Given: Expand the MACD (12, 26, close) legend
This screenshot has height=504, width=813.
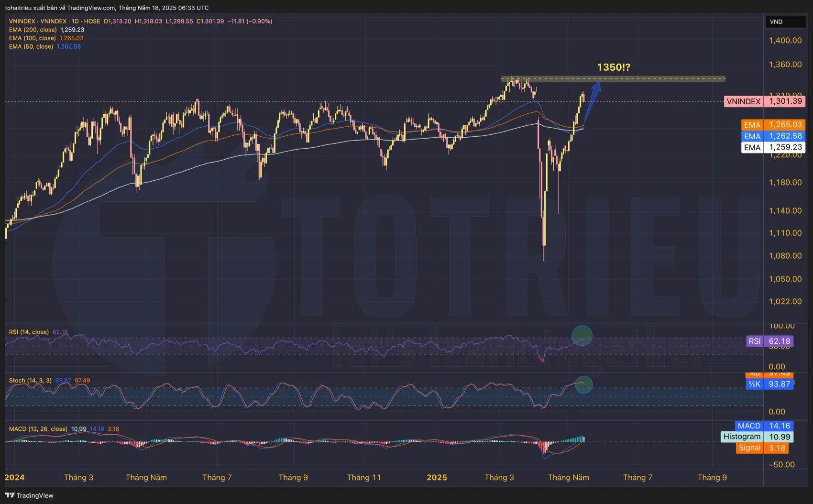Looking at the screenshot, I should pos(38,429).
